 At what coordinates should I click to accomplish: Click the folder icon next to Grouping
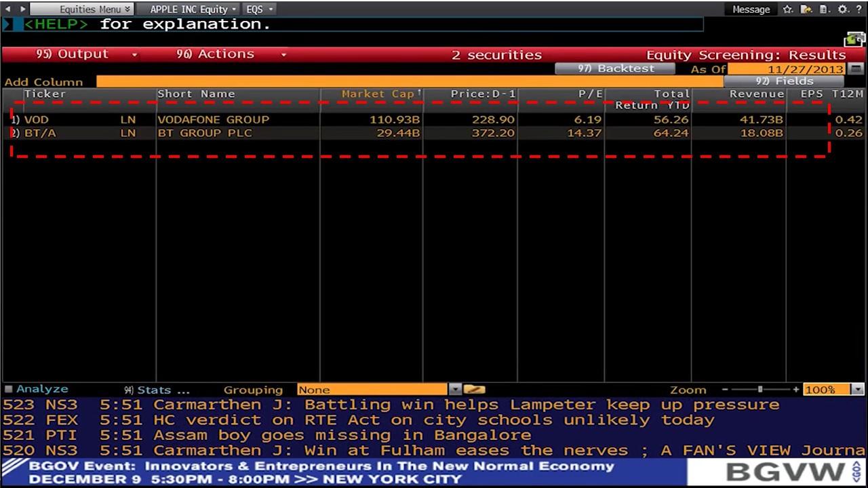pos(473,389)
